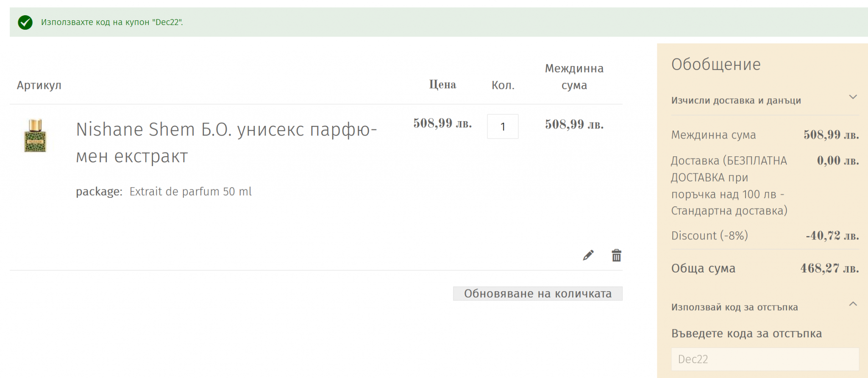
Task: Click the Използвай код за отстъпка heading
Action: point(734,307)
